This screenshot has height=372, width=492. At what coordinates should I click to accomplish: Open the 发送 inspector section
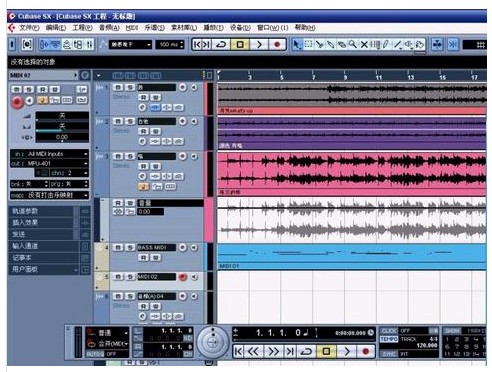tap(49, 234)
